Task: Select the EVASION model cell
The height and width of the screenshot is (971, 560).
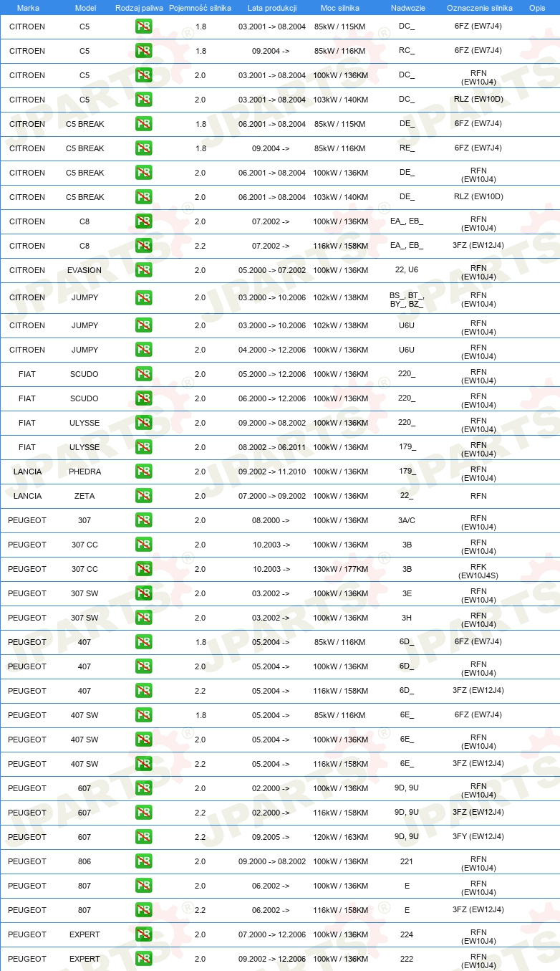Action: (x=85, y=270)
